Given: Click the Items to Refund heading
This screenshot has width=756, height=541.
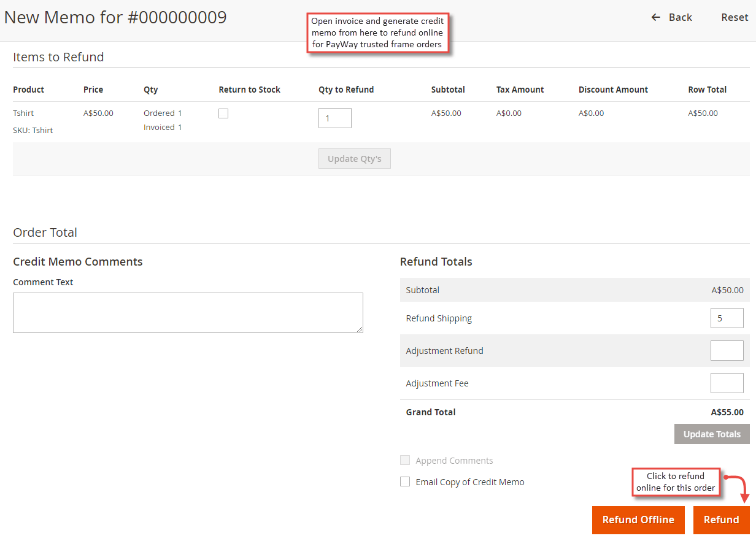Looking at the screenshot, I should [58, 57].
